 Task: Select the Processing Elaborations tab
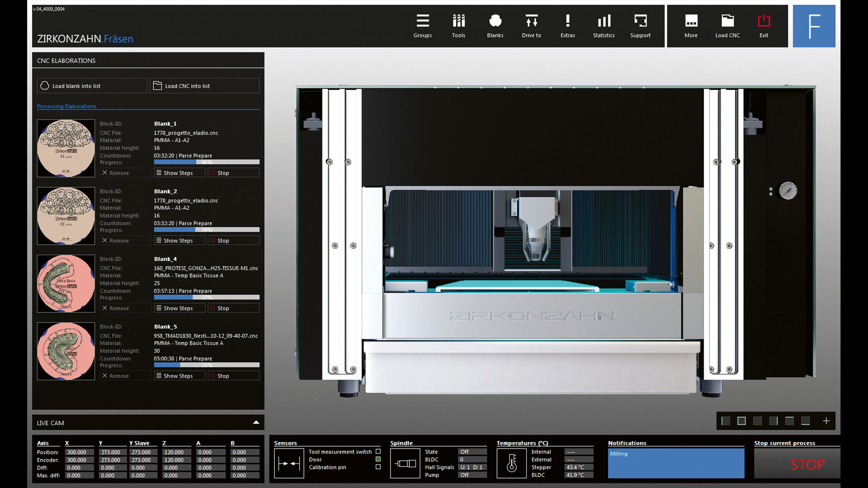(66, 106)
